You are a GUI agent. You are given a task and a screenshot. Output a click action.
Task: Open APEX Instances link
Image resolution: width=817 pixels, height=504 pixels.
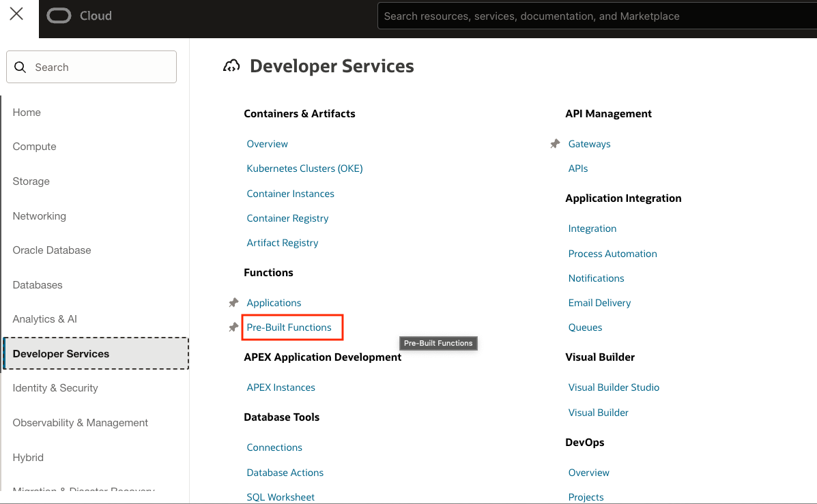tap(281, 387)
